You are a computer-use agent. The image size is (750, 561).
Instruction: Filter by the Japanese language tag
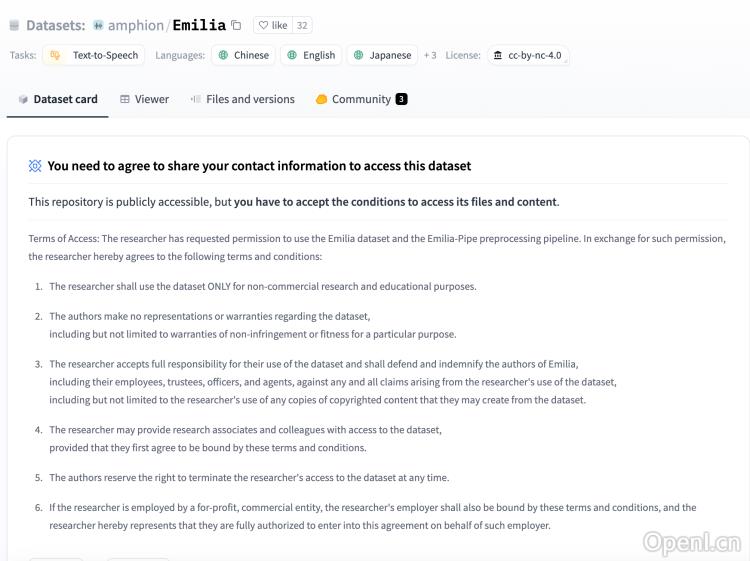click(x=382, y=55)
